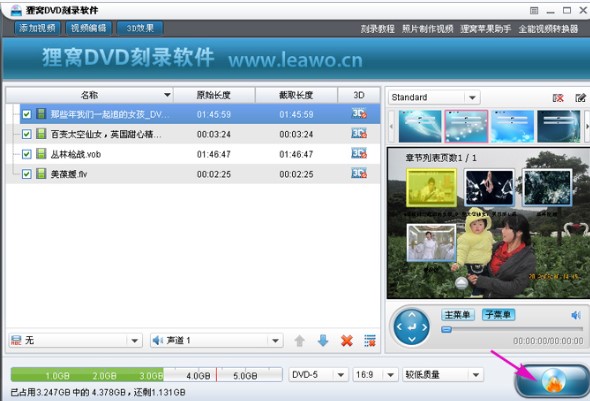Open the 狸窝苹果助手 link

pos(485,29)
